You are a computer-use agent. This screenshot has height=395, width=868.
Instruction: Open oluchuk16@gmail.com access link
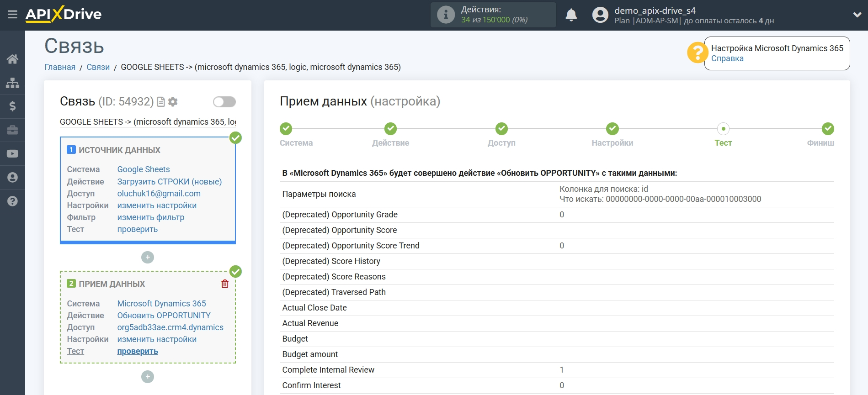(x=159, y=194)
